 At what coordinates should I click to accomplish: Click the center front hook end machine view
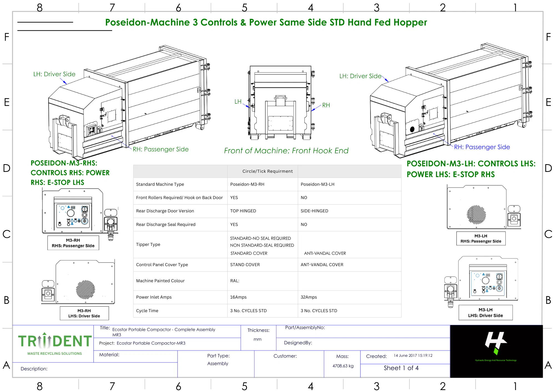[x=281, y=103]
